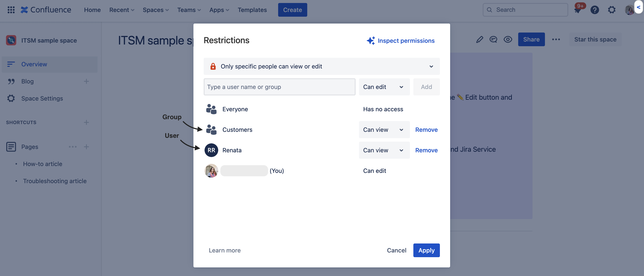644x276 pixels.
Task: Remove the Customers group restriction
Action: (426, 130)
